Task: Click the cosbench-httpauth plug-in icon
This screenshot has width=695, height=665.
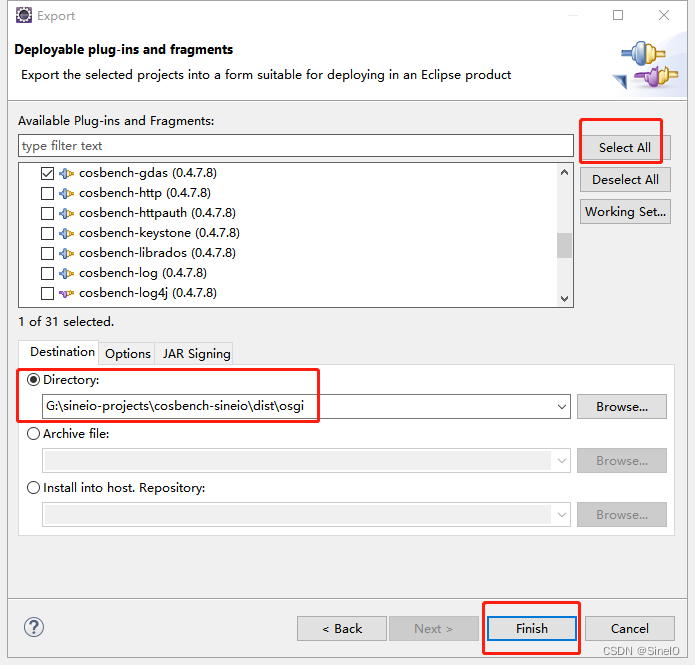Action: [67, 213]
